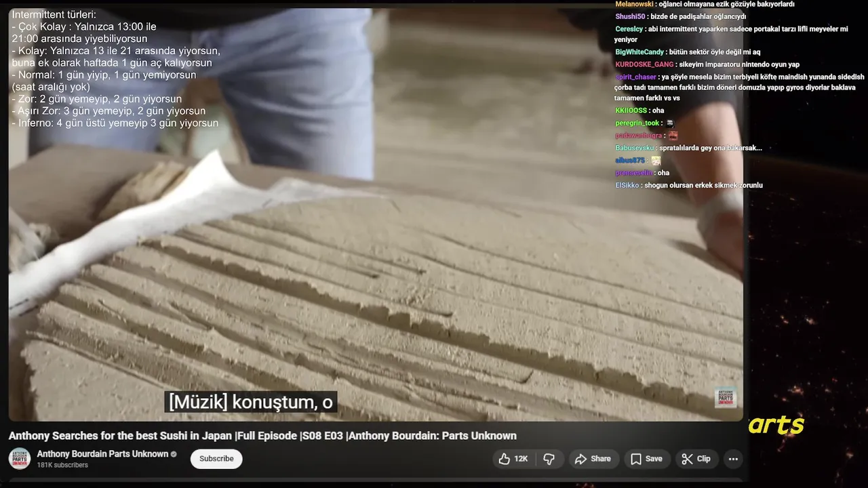Viewport: 868px width, 488px height.
Task: Click the like count '12K'
Action: (521, 459)
